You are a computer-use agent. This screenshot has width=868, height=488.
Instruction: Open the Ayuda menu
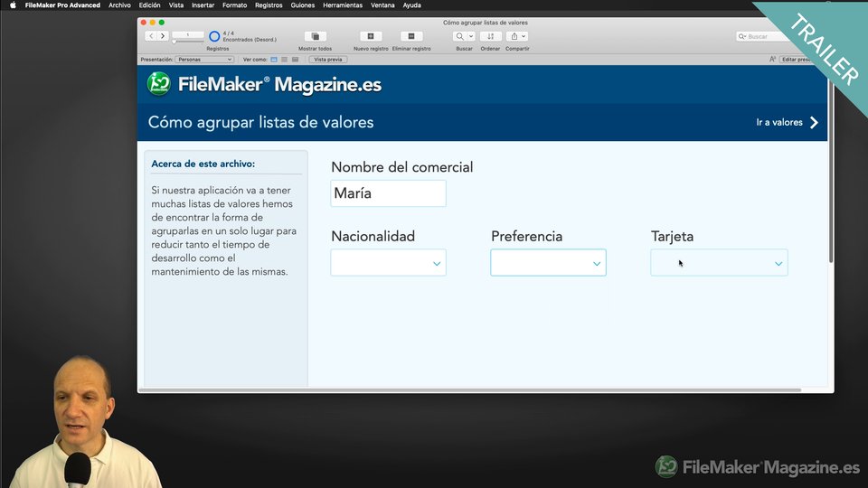[x=412, y=5]
